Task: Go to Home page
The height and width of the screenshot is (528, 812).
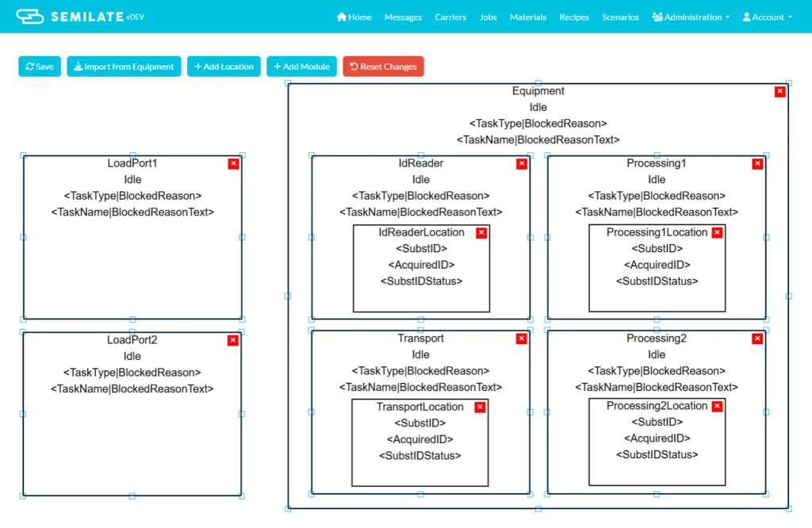Action: tap(354, 17)
